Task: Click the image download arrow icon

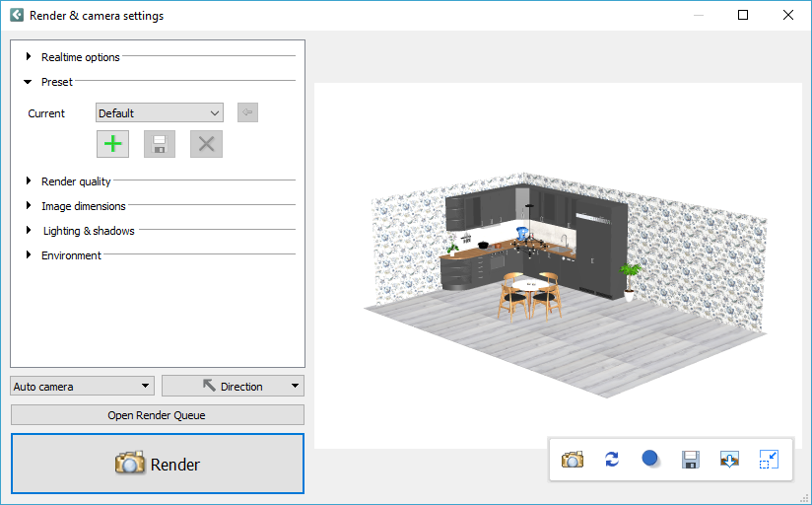Action: (x=730, y=459)
